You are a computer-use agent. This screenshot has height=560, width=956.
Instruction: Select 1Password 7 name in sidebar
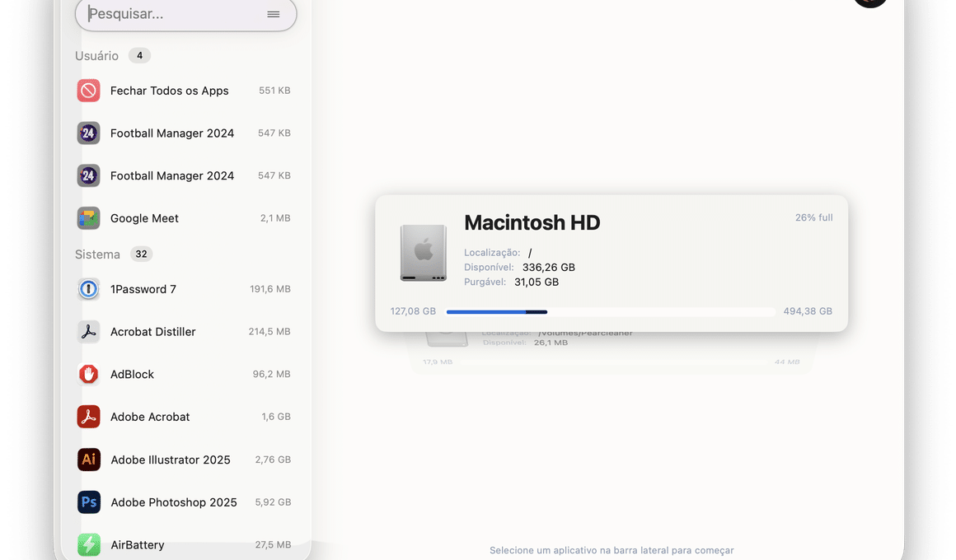[x=143, y=289]
